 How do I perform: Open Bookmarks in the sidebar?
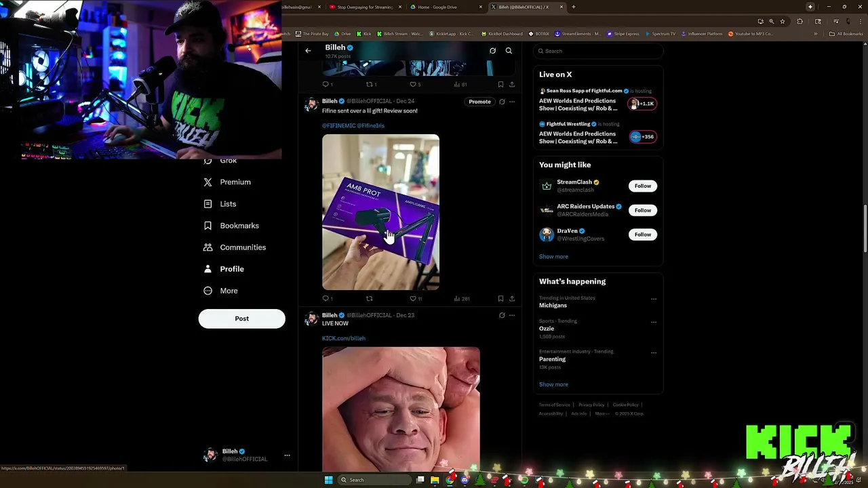[x=231, y=226]
